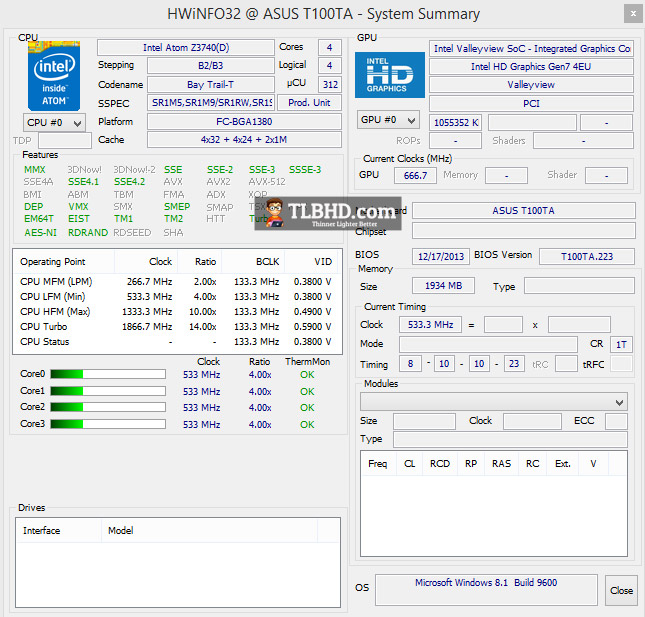The height and width of the screenshot is (617, 645).
Task: Click the GPU bus PCI field
Action: pyautogui.click(x=531, y=104)
